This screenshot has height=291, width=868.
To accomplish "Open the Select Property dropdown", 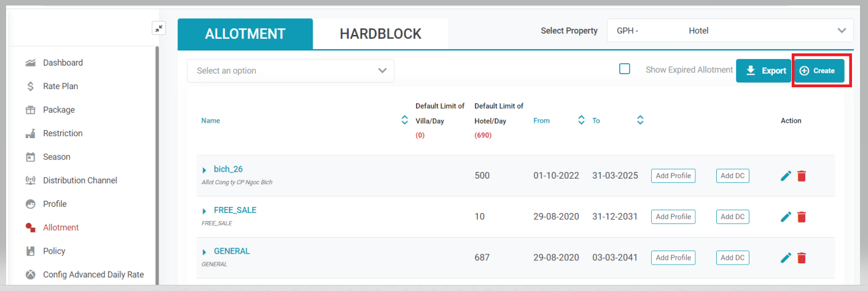I will point(730,31).
